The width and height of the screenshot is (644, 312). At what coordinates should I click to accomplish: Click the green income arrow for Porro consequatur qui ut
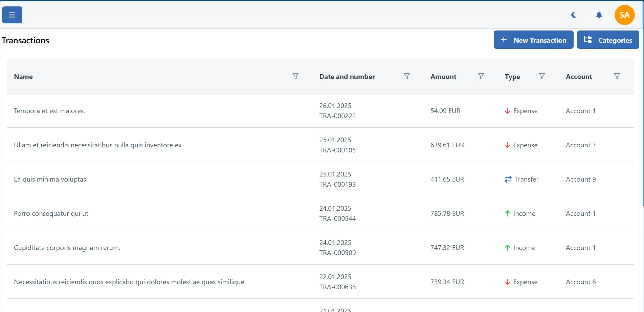pyautogui.click(x=507, y=213)
